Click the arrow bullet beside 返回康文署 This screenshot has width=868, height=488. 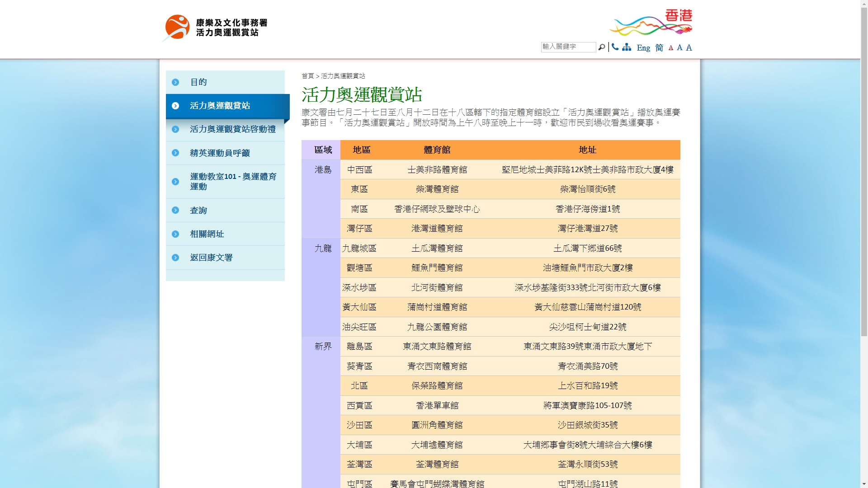click(x=175, y=258)
